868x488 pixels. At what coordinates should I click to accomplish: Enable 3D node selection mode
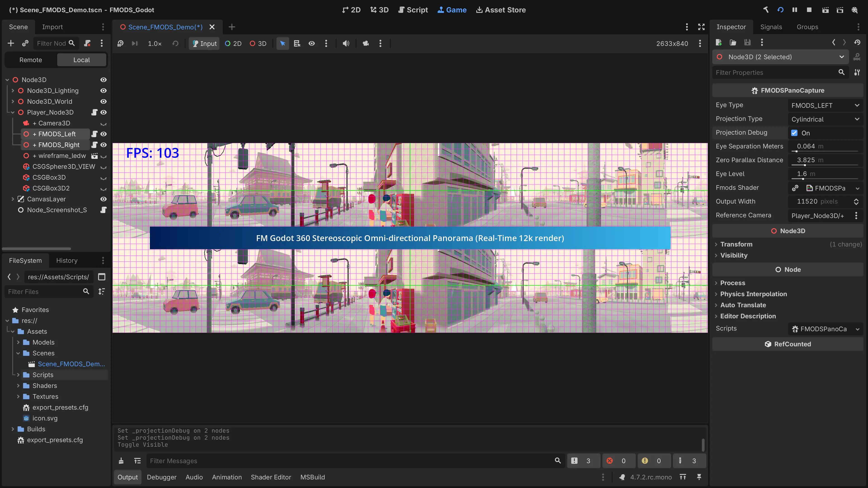(258, 43)
